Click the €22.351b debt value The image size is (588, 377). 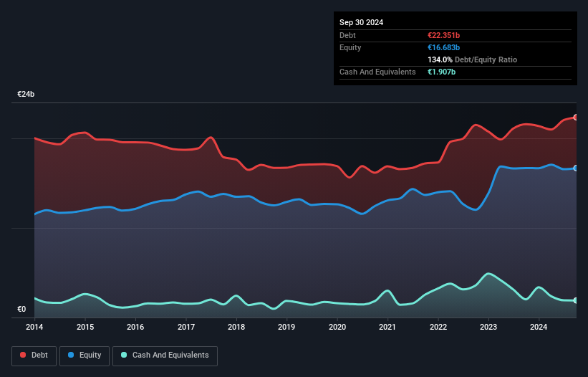click(443, 35)
